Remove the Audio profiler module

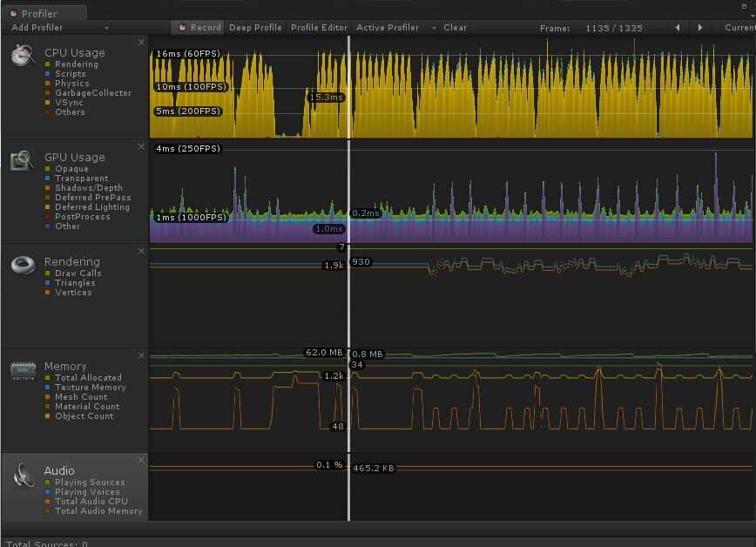pos(141,461)
